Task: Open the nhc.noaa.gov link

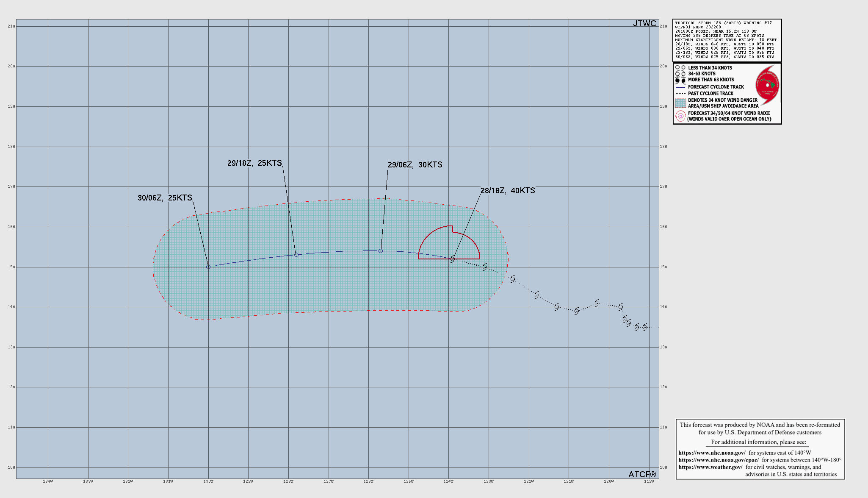Action: click(712, 453)
